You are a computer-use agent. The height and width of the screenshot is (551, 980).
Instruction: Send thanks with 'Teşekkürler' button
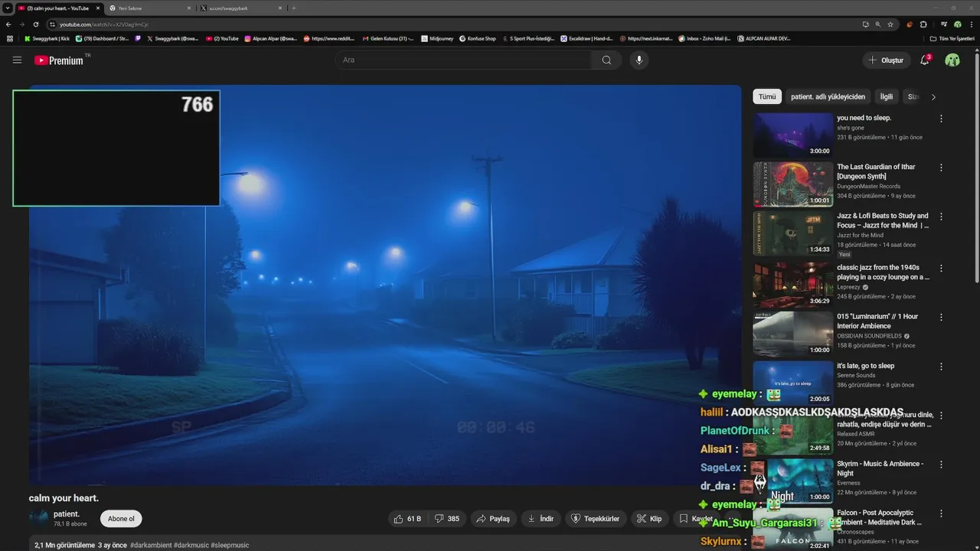coord(596,519)
